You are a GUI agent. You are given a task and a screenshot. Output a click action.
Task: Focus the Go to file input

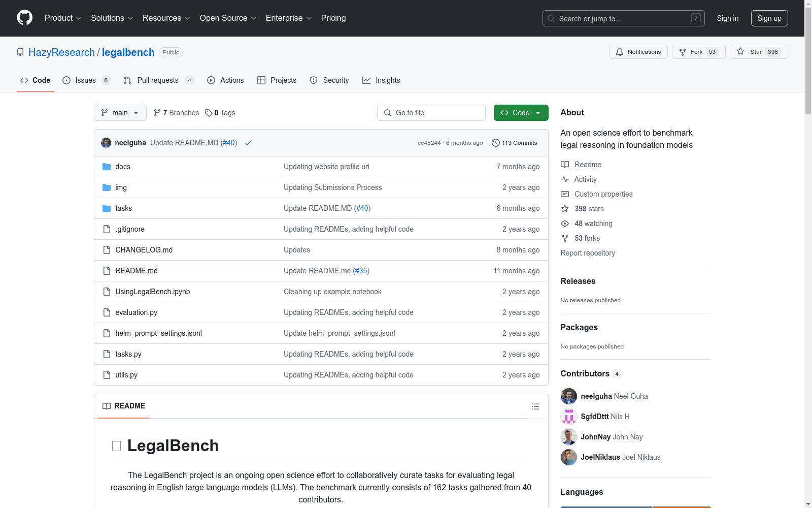pos(431,113)
